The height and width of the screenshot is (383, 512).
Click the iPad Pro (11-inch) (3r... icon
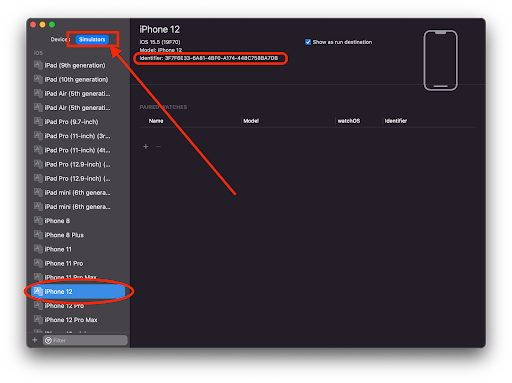[x=38, y=136]
